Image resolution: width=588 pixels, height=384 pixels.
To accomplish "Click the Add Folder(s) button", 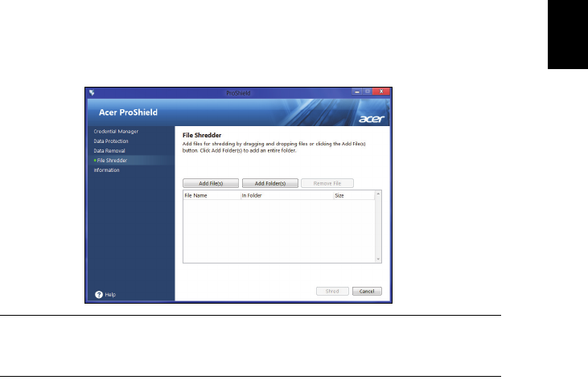I will point(270,183).
